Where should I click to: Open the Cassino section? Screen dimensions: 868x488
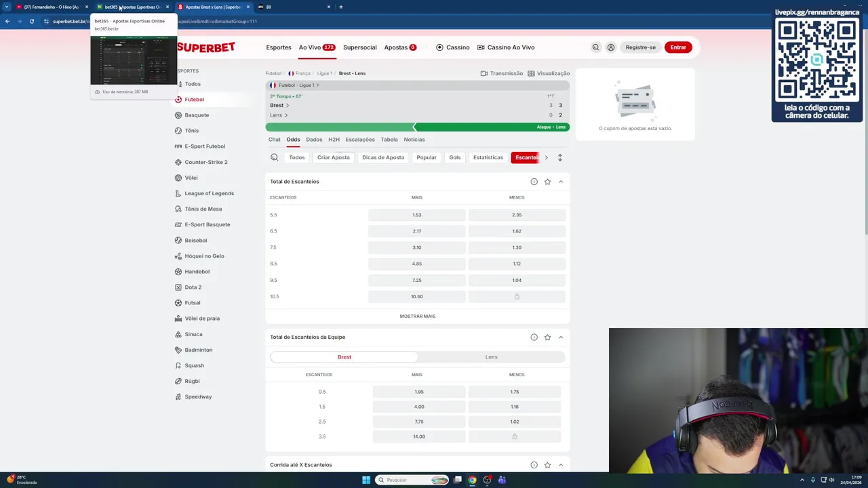(452, 47)
